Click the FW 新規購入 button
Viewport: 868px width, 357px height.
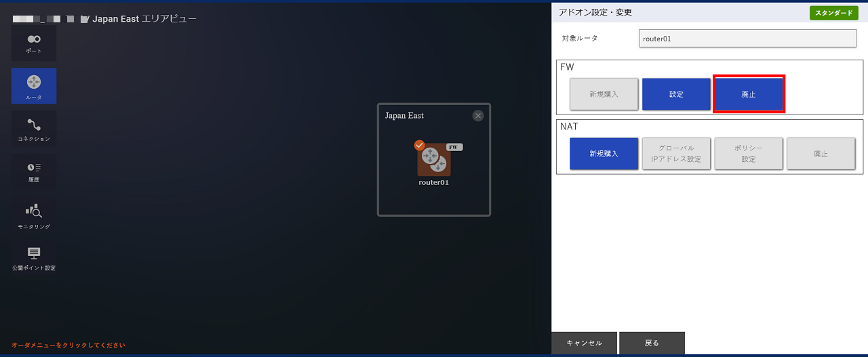point(604,94)
